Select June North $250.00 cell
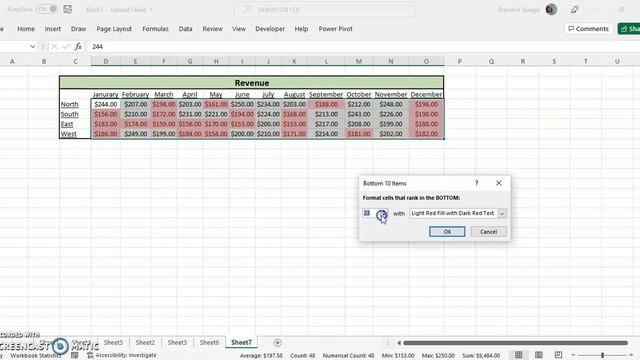Image resolution: width=640 pixels, height=360 pixels. pyautogui.click(x=242, y=104)
